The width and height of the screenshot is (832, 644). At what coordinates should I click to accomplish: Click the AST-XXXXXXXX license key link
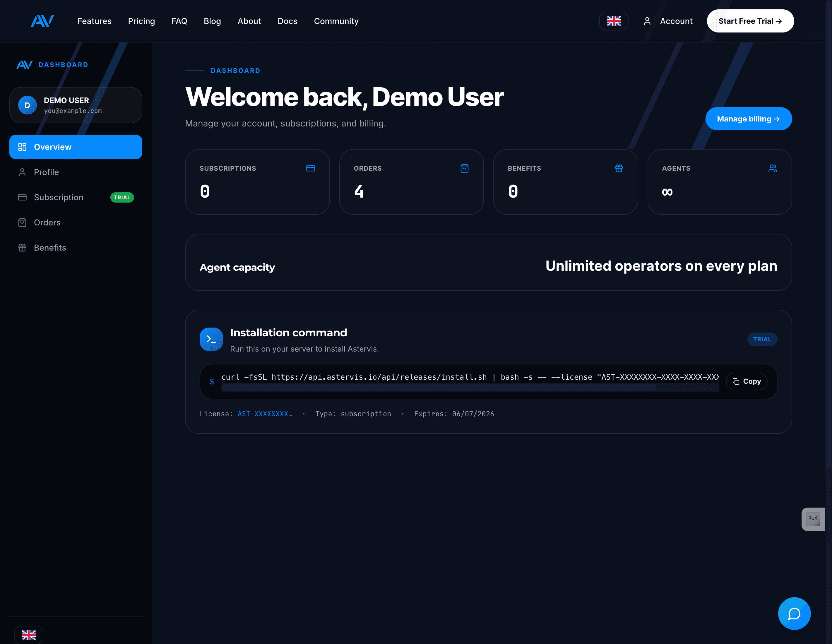pos(265,414)
